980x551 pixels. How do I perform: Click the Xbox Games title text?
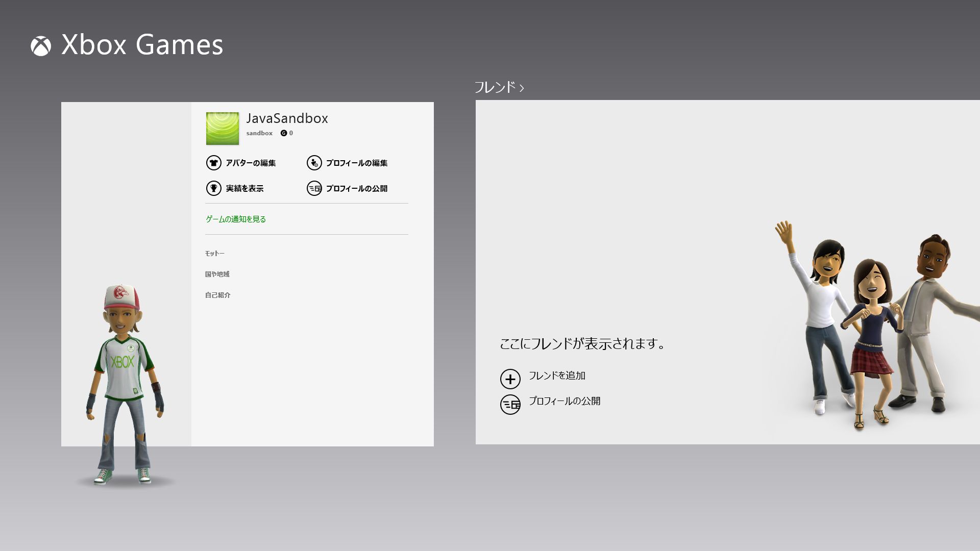coord(142,45)
